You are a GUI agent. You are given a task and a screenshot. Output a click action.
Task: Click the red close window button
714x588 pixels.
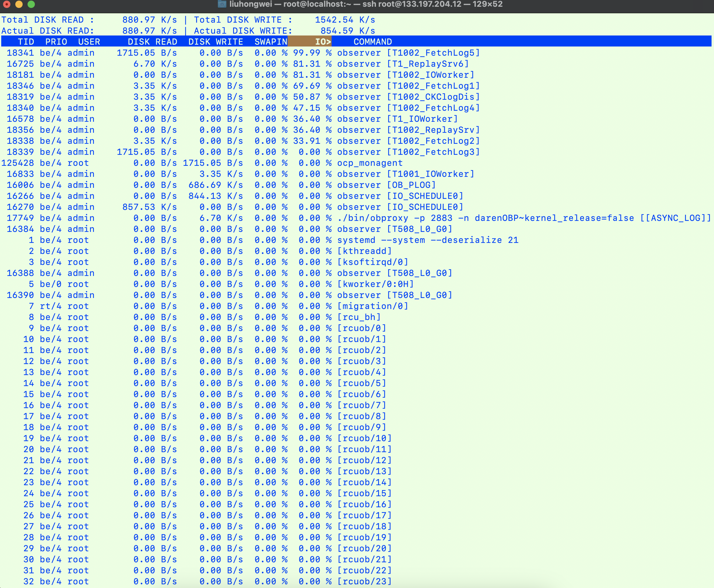click(x=6, y=4)
